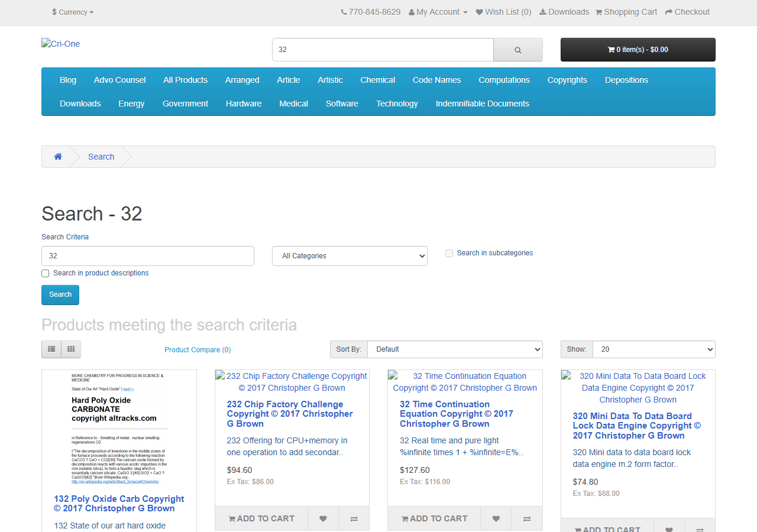757x532 pixels.
Task: Open 232 Chip Factory Challenge product title
Action: [x=290, y=414]
